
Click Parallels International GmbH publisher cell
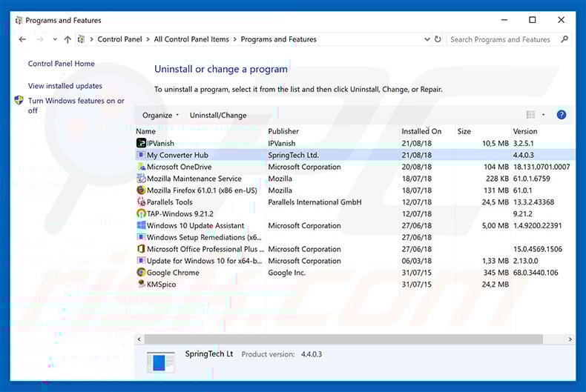[315, 202]
